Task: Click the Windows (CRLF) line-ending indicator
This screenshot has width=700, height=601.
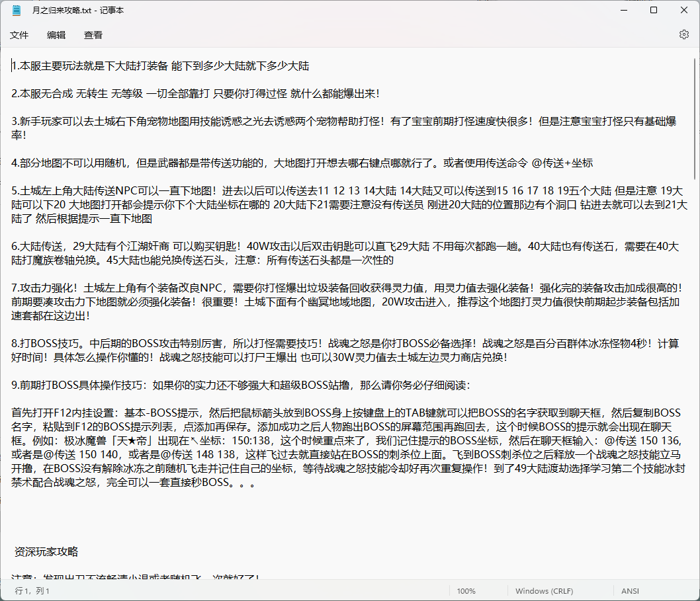Action: tap(545, 590)
